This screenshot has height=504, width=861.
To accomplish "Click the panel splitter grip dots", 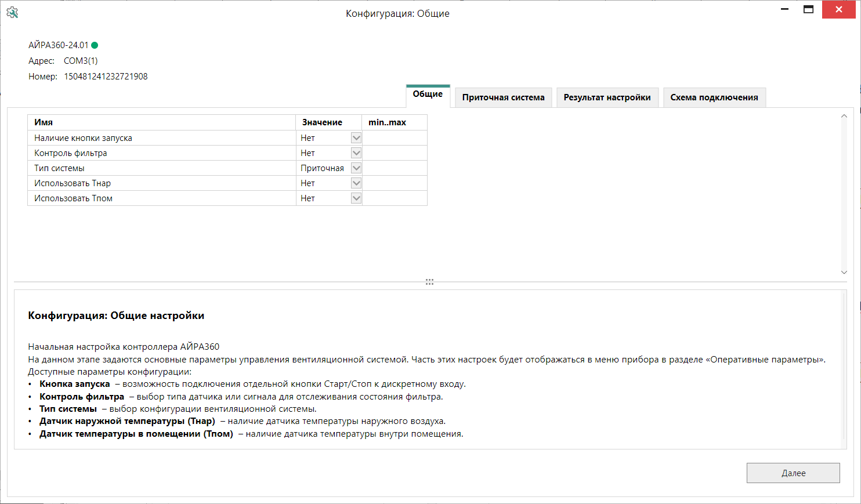I will click(429, 282).
